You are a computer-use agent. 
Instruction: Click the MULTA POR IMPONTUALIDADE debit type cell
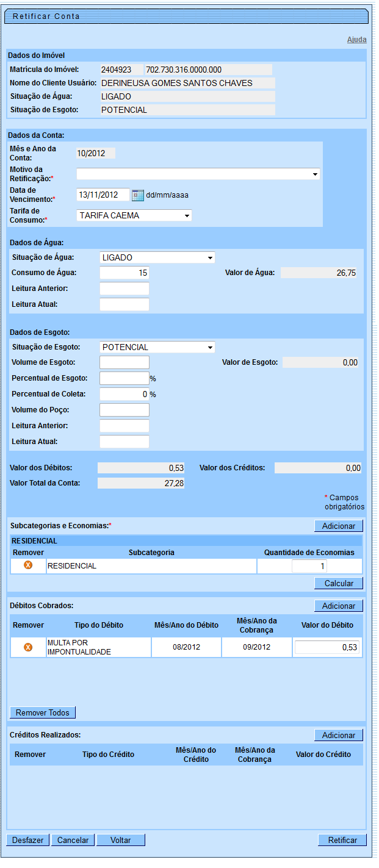coord(98,647)
